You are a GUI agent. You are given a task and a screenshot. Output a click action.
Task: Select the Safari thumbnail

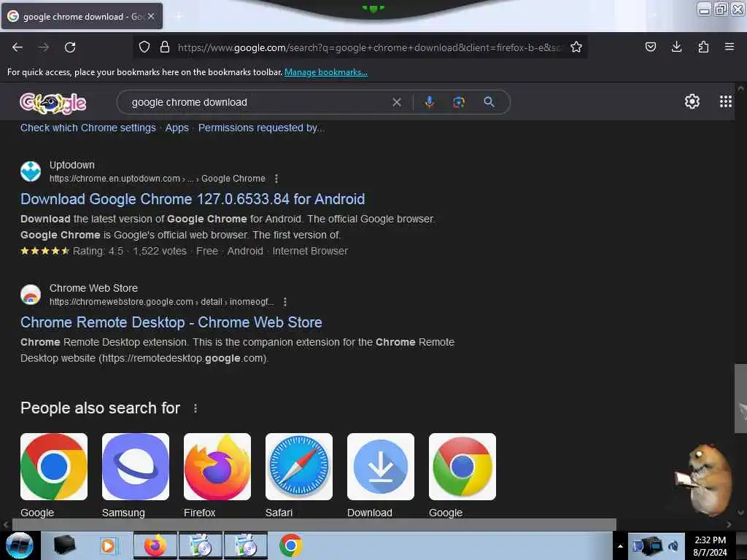(299, 467)
